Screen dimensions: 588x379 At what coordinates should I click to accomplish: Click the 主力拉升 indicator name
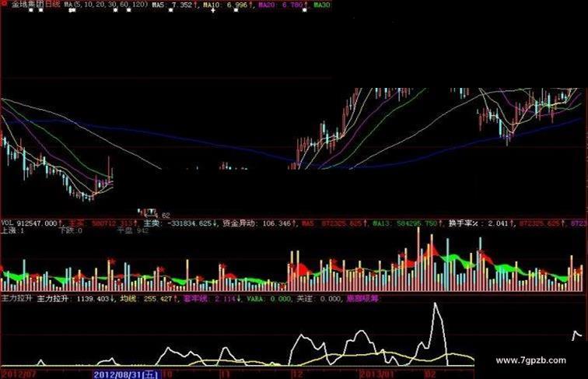click(17, 299)
